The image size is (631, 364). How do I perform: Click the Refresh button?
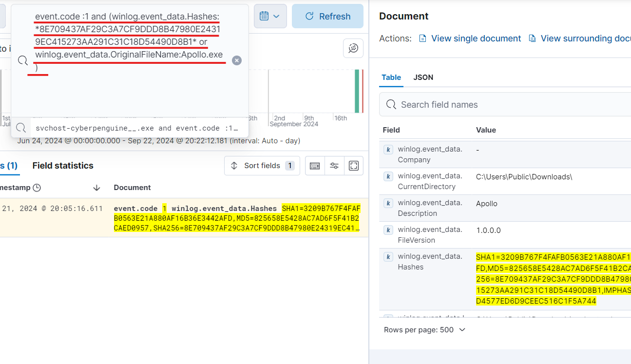327,16
